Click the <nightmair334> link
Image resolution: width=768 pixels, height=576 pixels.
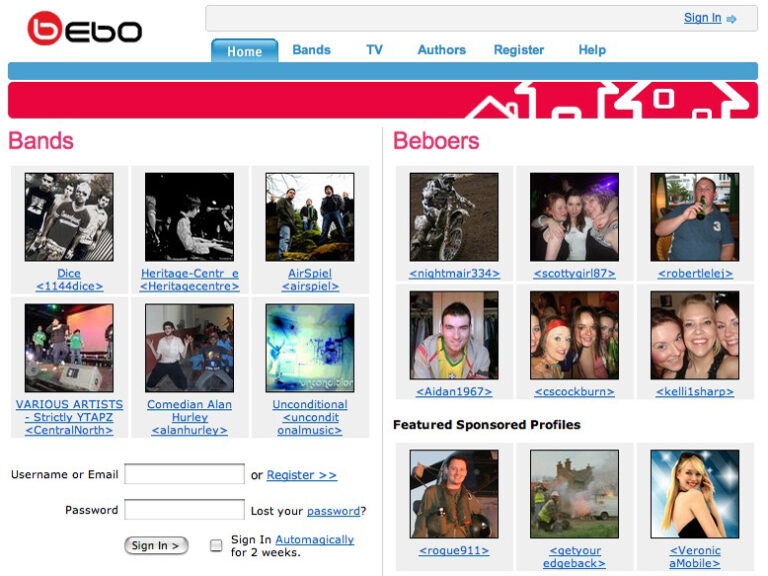454,273
